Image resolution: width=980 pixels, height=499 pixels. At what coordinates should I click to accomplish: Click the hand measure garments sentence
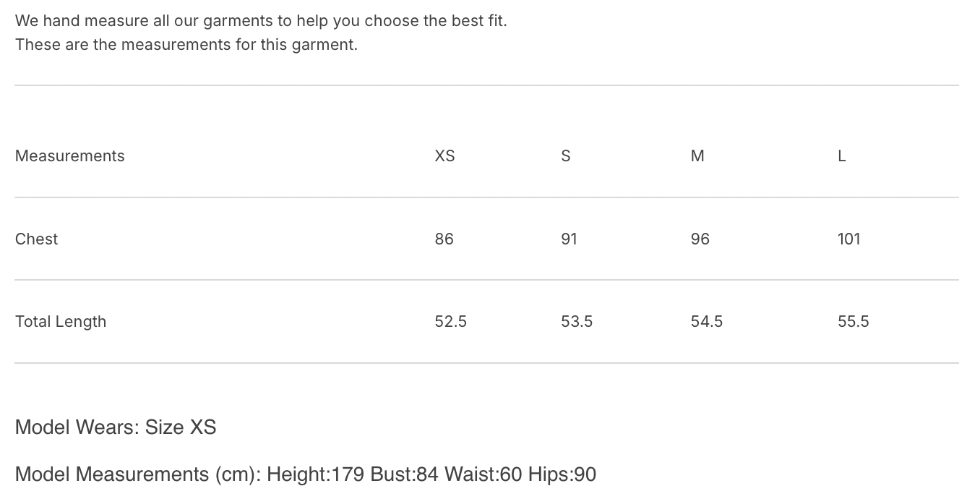[261, 20]
